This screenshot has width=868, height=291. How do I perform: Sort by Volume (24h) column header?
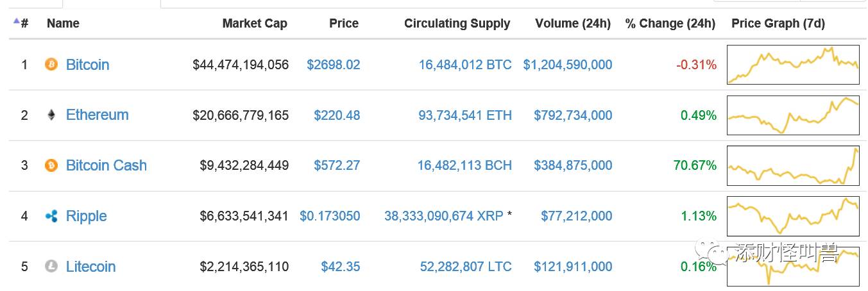(x=573, y=24)
